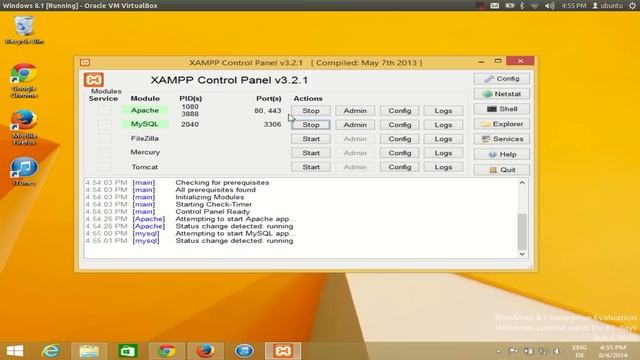Select the 'Control Panel Ready' log line
Screen dimensions: 640x360
[213, 211]
